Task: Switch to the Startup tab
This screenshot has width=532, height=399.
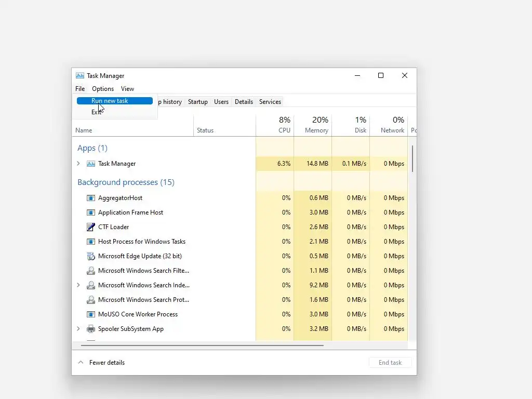Action: (x=198, y=102)
